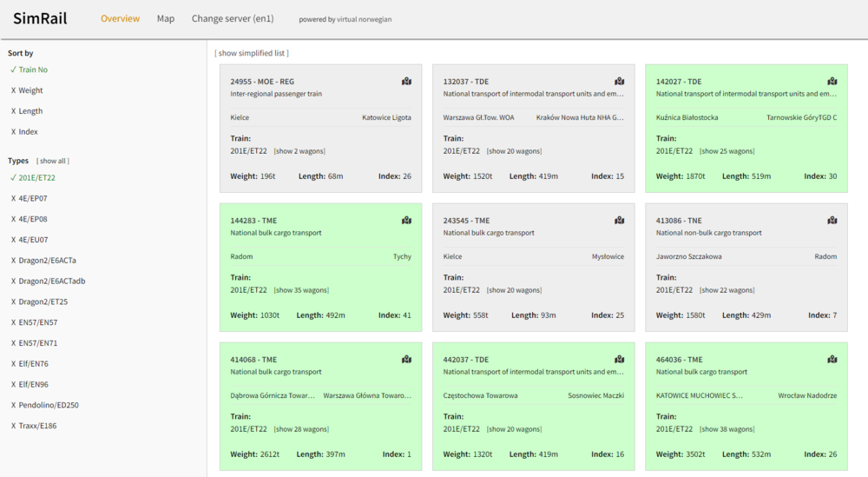Viewport: 868px width, 477px height.
Task: Toggle the 4E/EP07 type filter
Action: click(x=33, y=198)
